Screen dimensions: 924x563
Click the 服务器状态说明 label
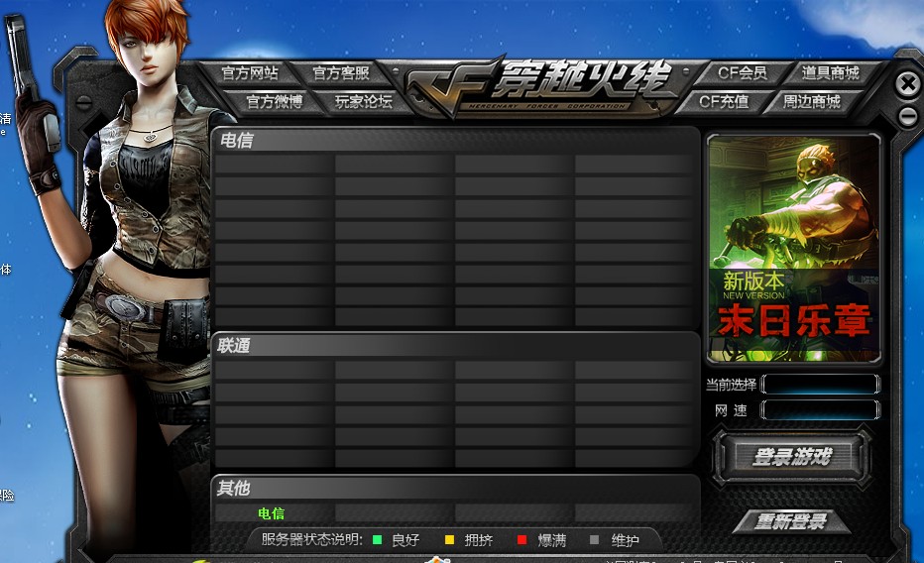[x=311, y=539]
